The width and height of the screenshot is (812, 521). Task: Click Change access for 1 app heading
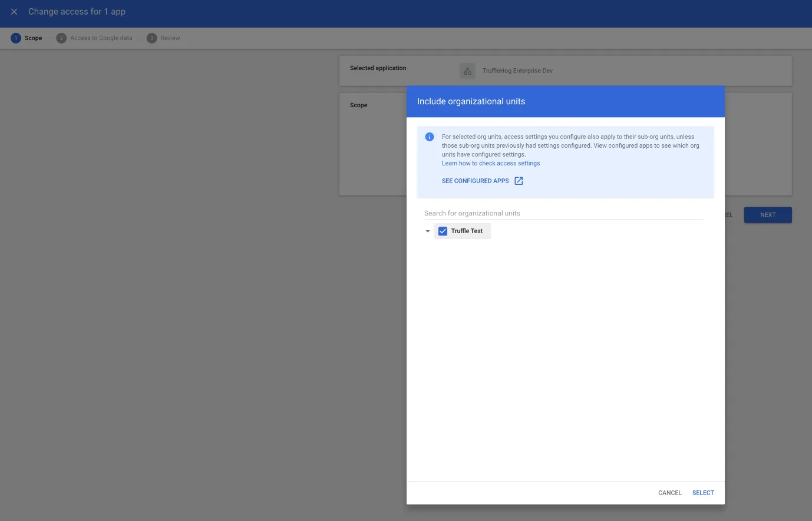(77, 12)
